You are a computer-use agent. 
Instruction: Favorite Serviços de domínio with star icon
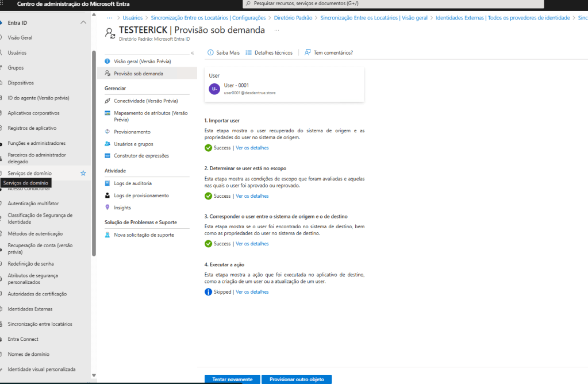point(83,173)
